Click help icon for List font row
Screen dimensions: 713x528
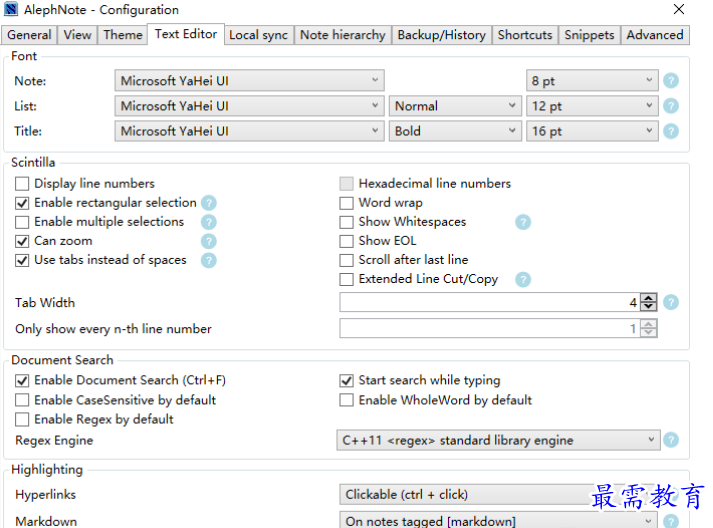tap(671, 106)
